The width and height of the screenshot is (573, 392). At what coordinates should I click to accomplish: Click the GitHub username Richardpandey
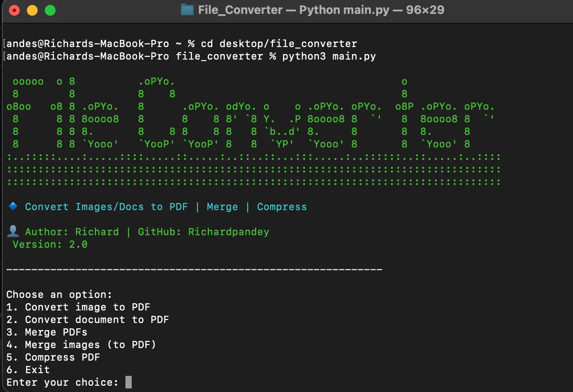pos(228,232)
